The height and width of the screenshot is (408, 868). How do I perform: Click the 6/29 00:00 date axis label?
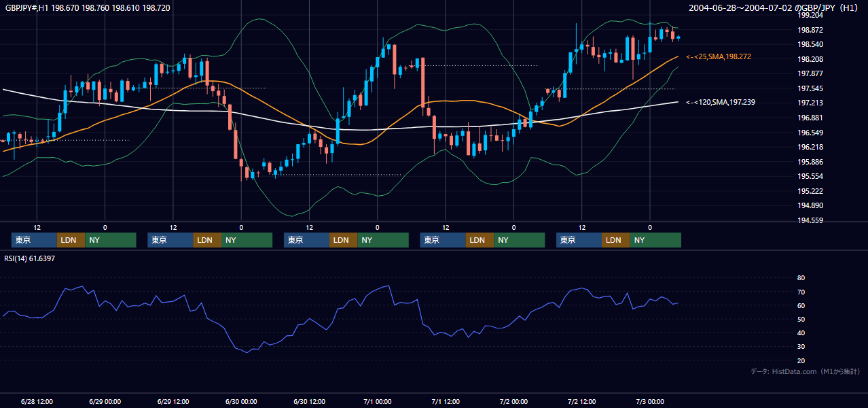coord(105,401)
